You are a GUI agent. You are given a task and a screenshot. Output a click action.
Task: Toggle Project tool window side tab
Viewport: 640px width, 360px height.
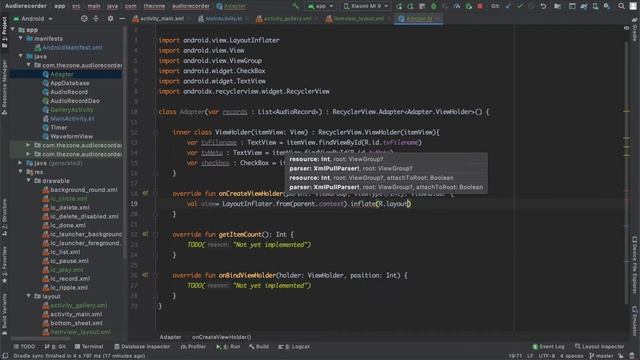coord(4,32)
